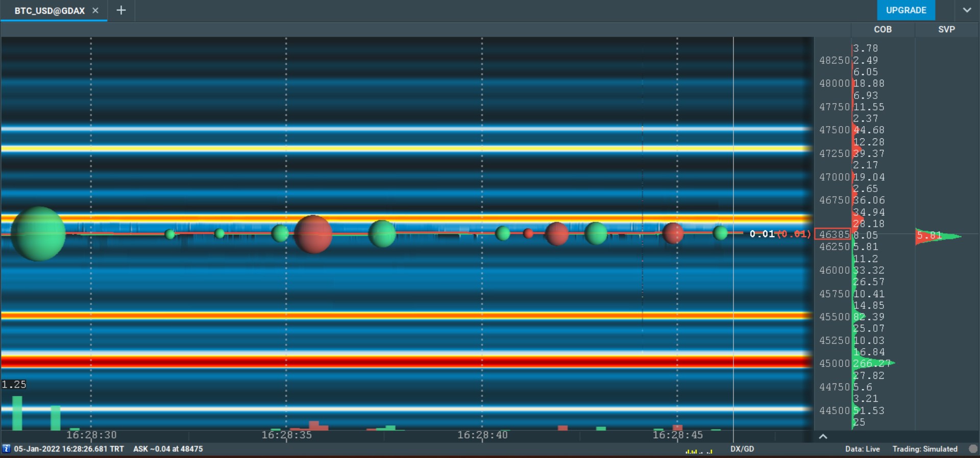Viewport: 980px width, 458px height.
Task: Click the large green volume bubble
Action: click(38, 234)
